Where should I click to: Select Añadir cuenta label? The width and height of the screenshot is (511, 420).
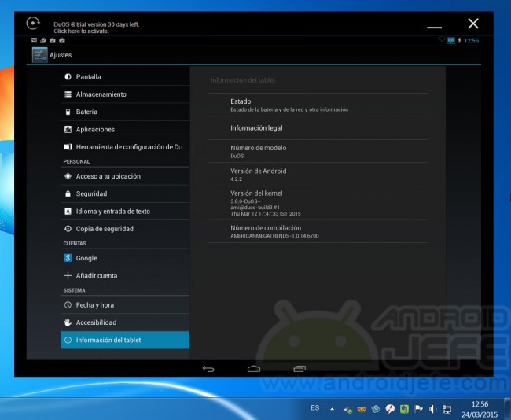(x=97, y=276)
